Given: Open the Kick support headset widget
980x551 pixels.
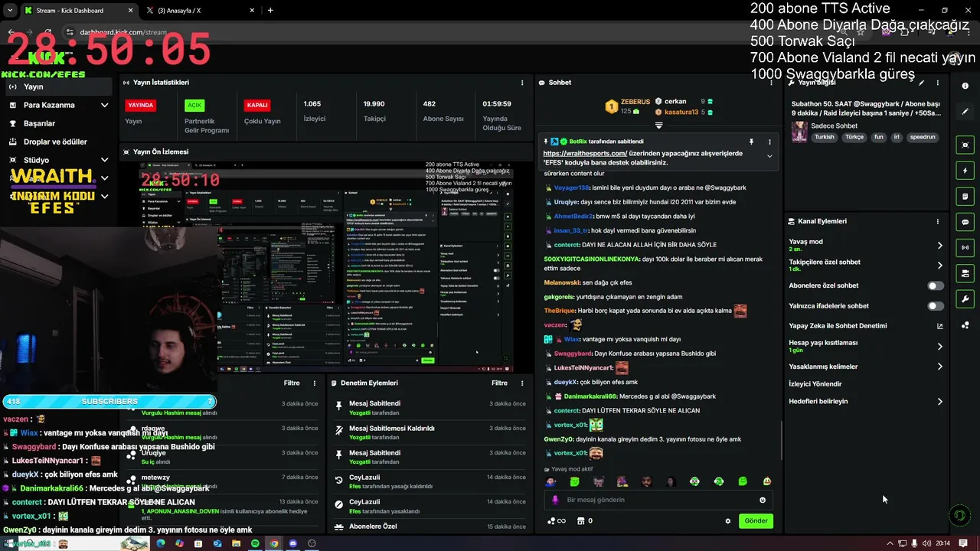Looking at the screenshot, I should click(x=959, y=516).
